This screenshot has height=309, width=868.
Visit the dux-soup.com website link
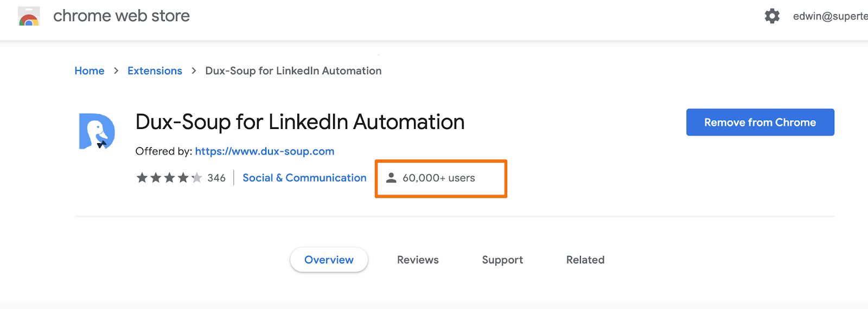pyautogui.click(x=265, y=151)
